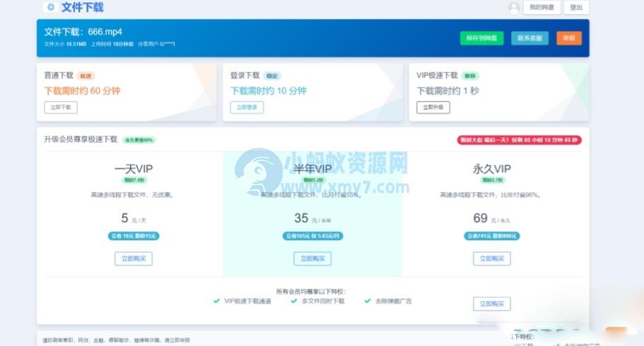Select the 永久VIP plan heading
Viewport: 644px width, 346px height.
(491, 169)
